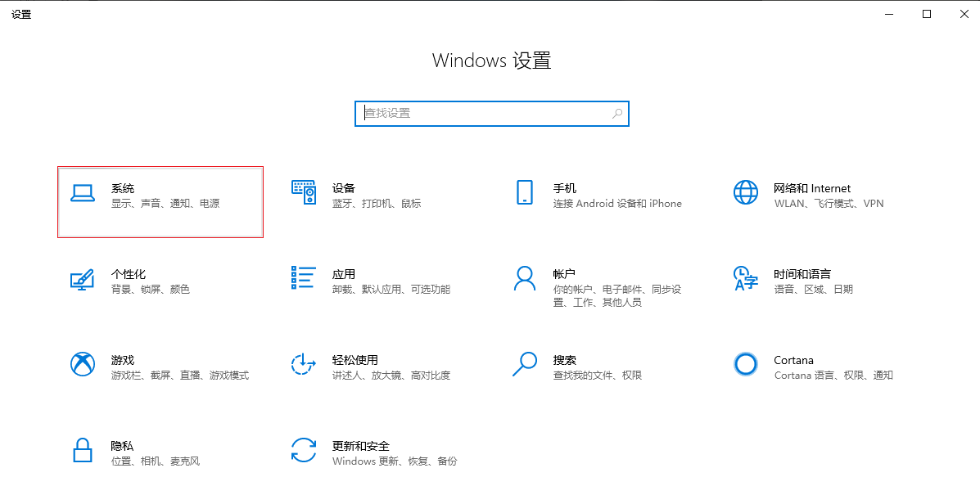Click the Personalization paintbrush icon
The height and width of the screenshot is (504, 980).
[x=82, y=278]
